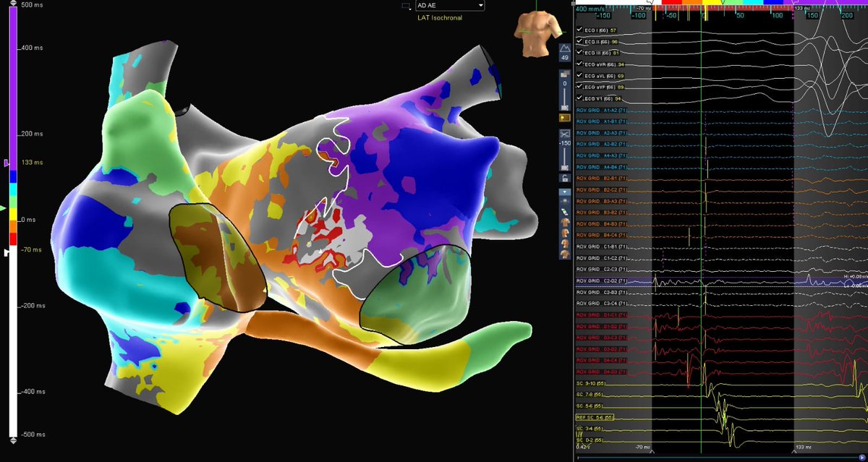This screenshot has height=462, width=868.
Task: Select the ROV GRID A2-B2 channel label
Action: (602, 144)
